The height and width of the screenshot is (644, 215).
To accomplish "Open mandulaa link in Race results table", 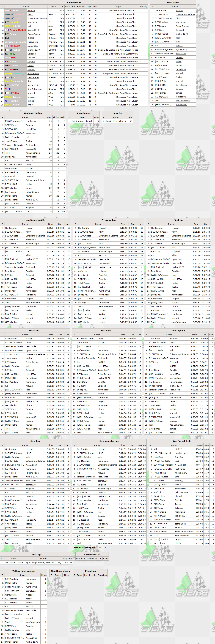I will pyautogui.click(x=32, y=22).
